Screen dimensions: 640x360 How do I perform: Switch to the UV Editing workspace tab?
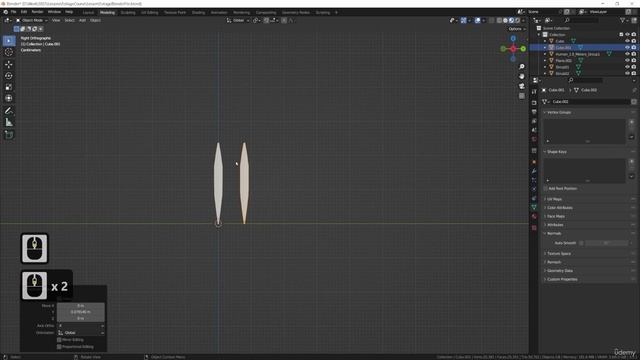pos(149,13)
